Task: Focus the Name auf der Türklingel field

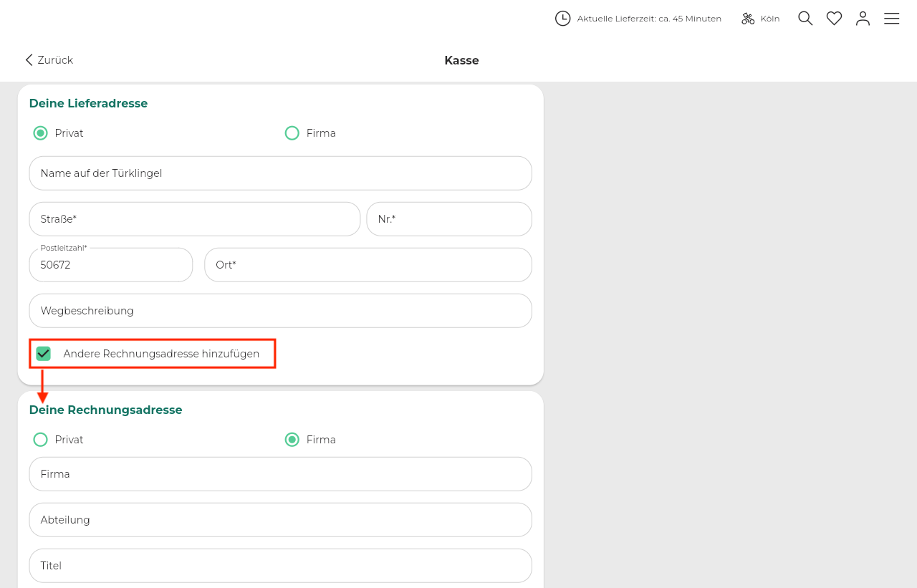Action: (x=280, y=173)
